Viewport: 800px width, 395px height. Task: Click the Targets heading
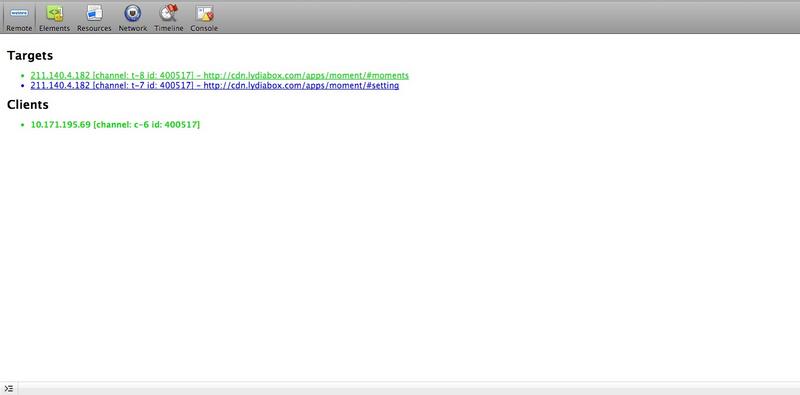click(x=30, y=56)
